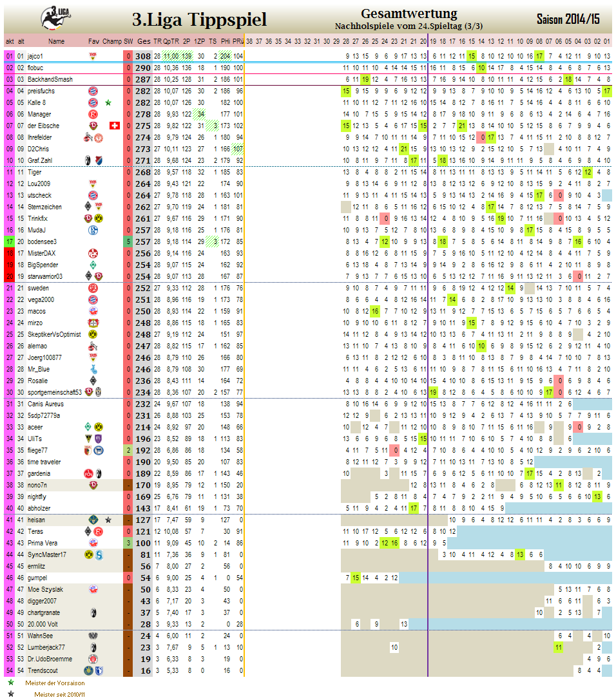The image size is (616, 700).
Task: Click the VfB Stuttgart crest next to jajco1
Action: (93, 56)
